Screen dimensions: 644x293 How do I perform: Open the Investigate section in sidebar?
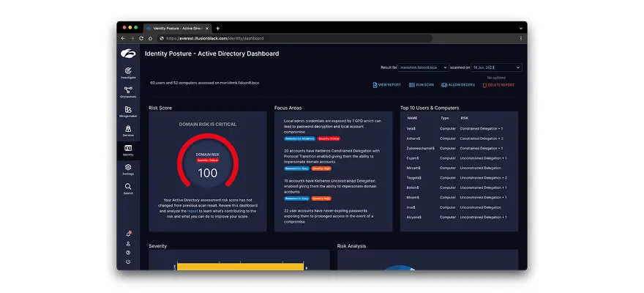(128, 72)
